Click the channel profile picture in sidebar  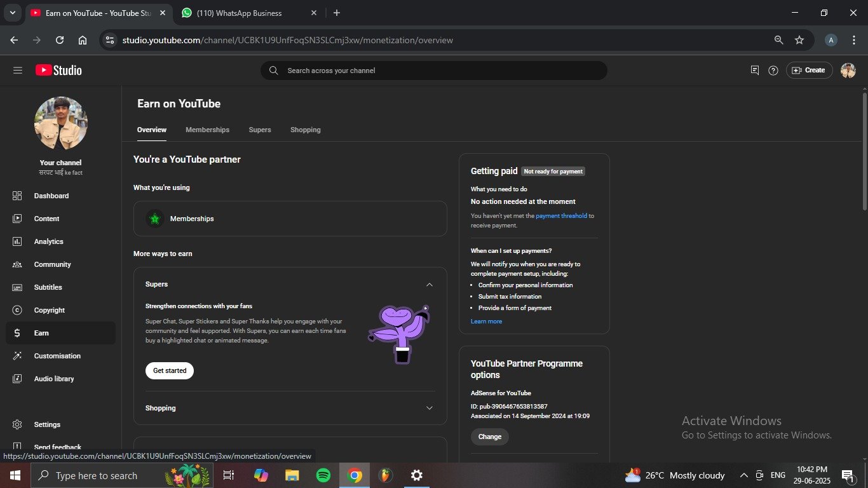(x=61, y=123)
